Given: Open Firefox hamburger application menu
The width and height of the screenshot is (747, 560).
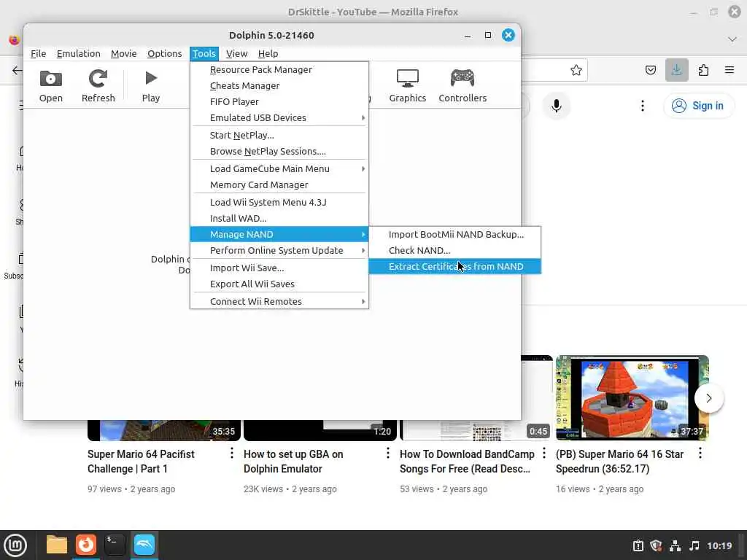Looking at the screenshot, I should [729, 71].
